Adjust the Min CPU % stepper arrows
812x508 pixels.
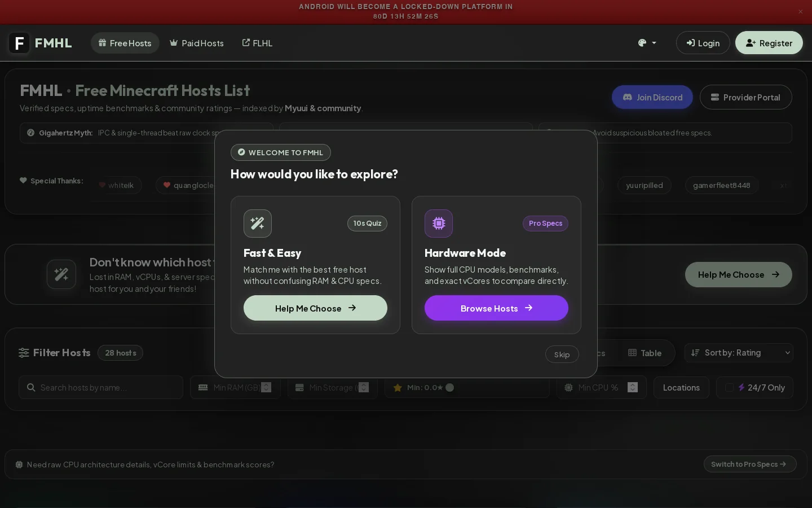[633, 388]
